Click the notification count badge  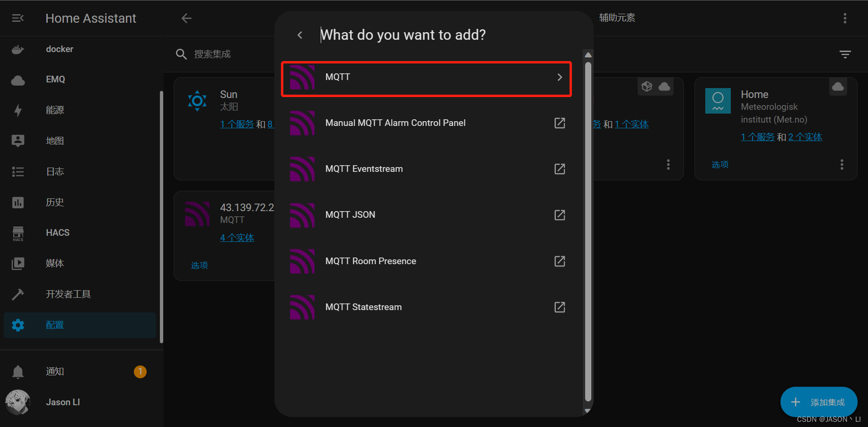140,372
